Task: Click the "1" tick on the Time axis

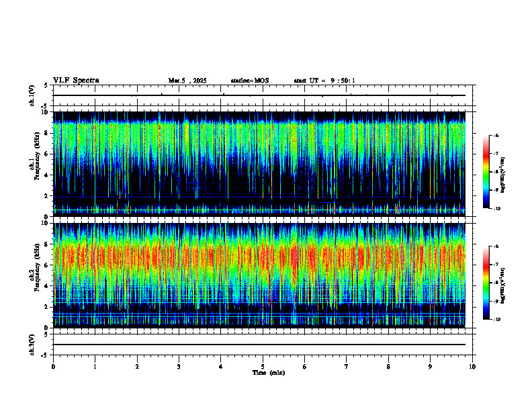Action: [95, 367]
